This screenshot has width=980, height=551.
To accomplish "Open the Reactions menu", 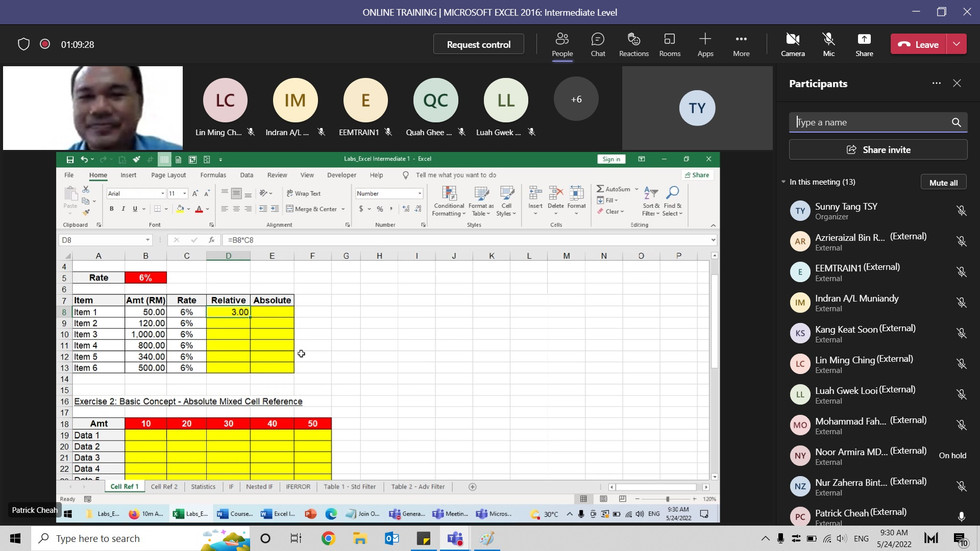I will click(633, 44).
